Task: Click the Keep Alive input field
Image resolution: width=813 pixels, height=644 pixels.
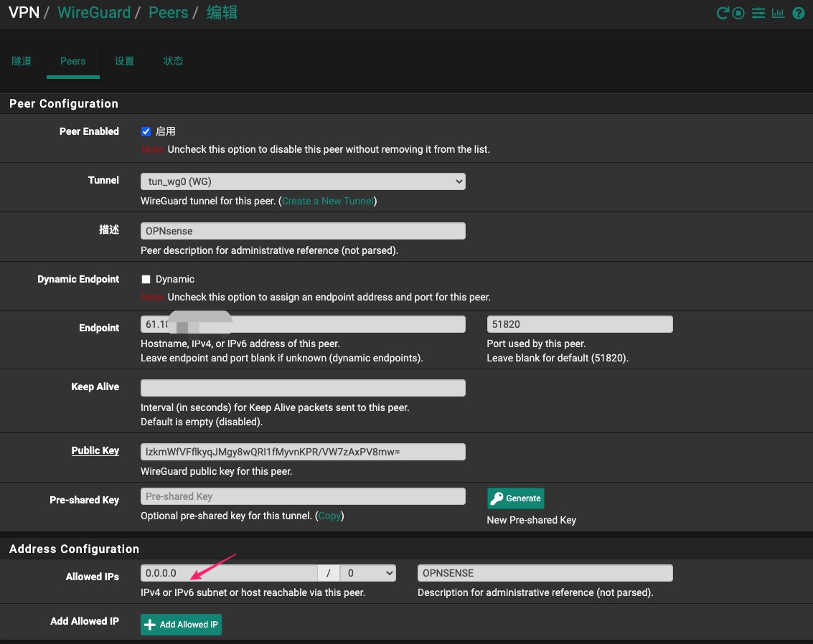Action: (303, 388)
